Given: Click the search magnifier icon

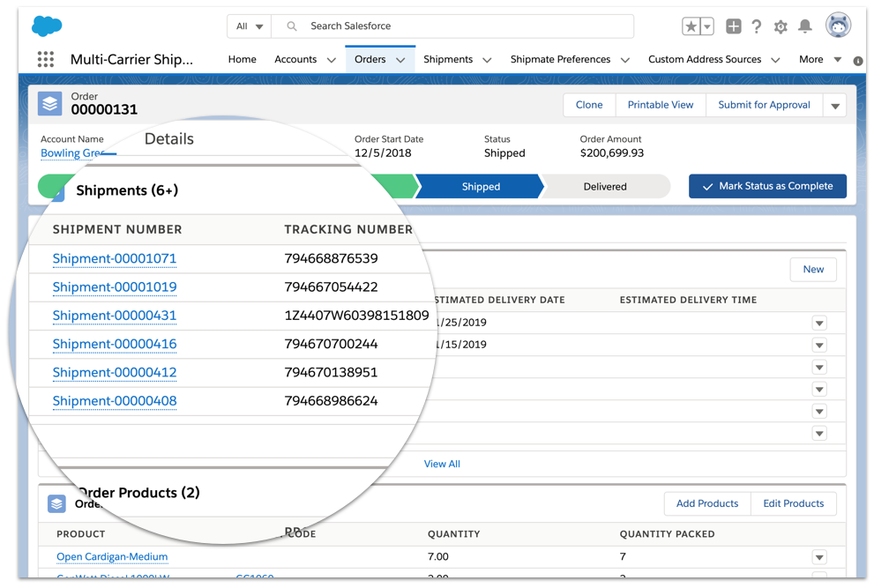Looking at the screenshot, I should (292, 26).
